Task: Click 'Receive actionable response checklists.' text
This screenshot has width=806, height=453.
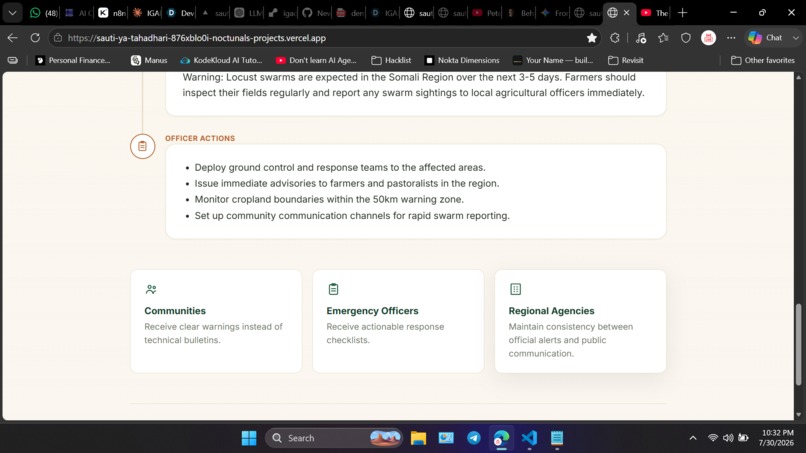Action: (x=385, y=333)
